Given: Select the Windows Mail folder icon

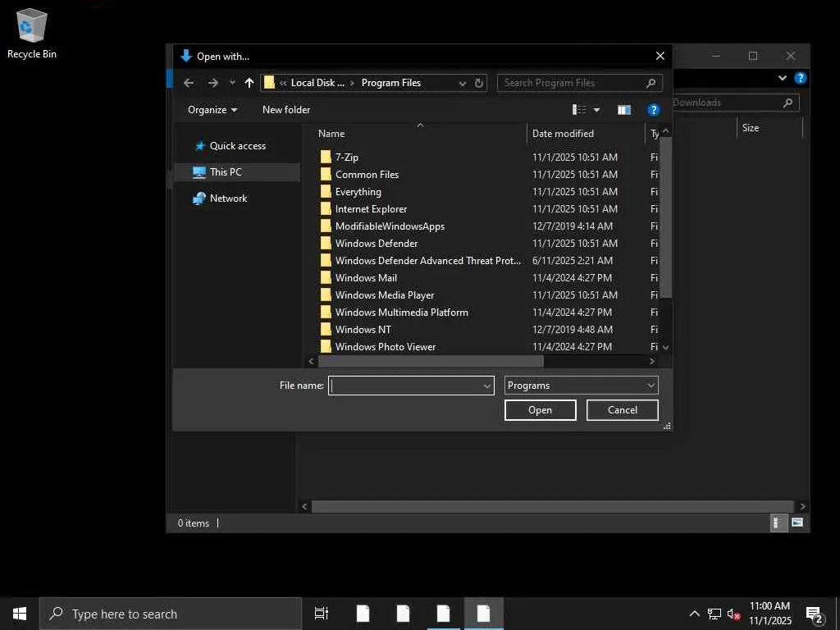Looking at the screenshot, I should click(326, 277).
